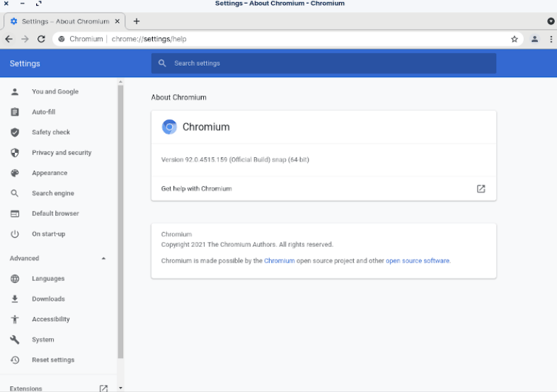Click the shield checkmark icon for Safety check
Image resolution: width=557 pixels, height=392 pixels.
[x=15, y=132]
